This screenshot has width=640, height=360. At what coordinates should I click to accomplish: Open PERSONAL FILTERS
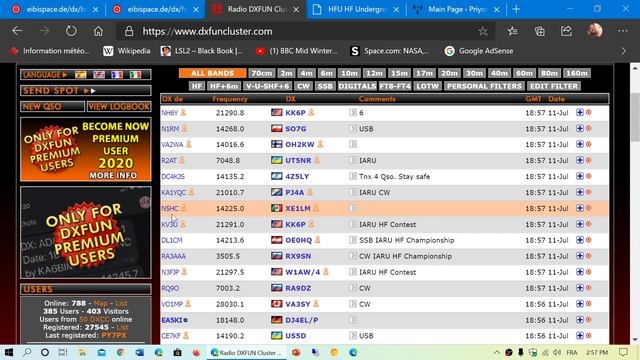tap(484, 86)
